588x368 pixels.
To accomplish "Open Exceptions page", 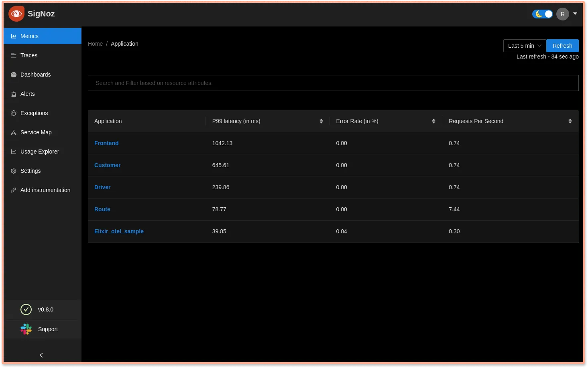I will click(43, 113).
